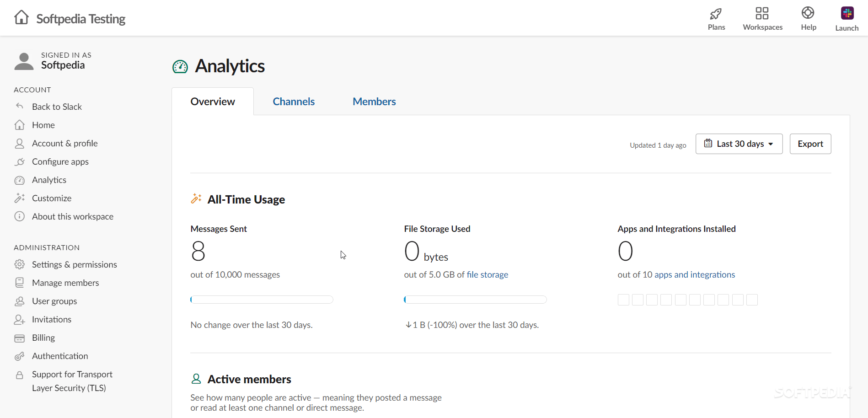
Task: Click the Configure apps plug icon
Action: coord(20,162)
